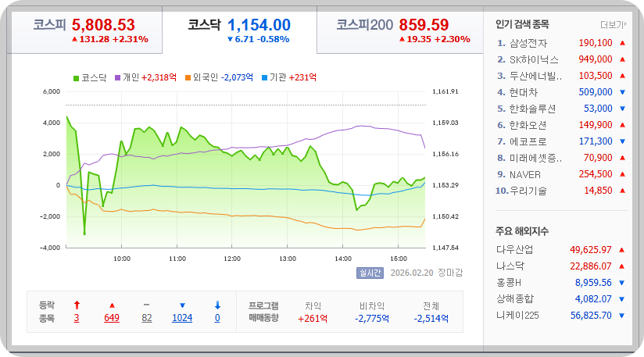Click the 주요 해외지수 heading

tap(521, 231)
